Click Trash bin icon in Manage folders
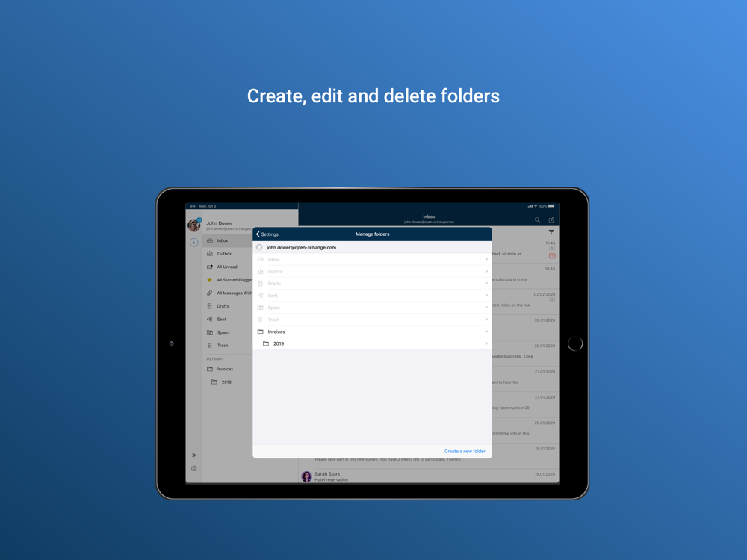The height and width of the screenshot is (560, 747). (x=260, y=320)
